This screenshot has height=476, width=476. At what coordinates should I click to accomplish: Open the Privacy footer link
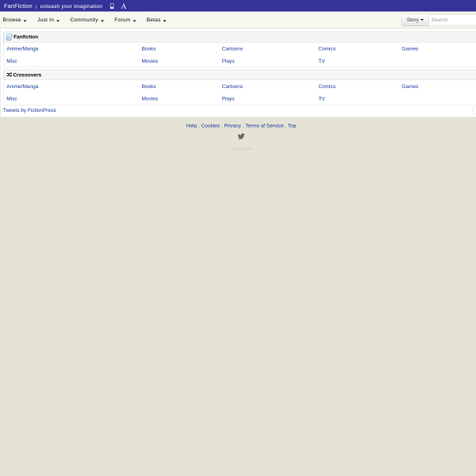pos(232,125)
